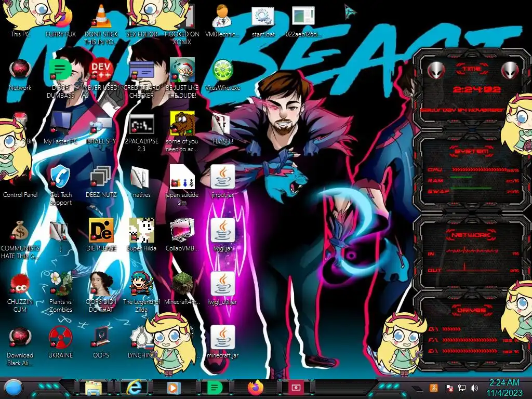Viewport: 532px width, 399px height.
Task: Click the Java update tray icon
Action: coord(434,388)
